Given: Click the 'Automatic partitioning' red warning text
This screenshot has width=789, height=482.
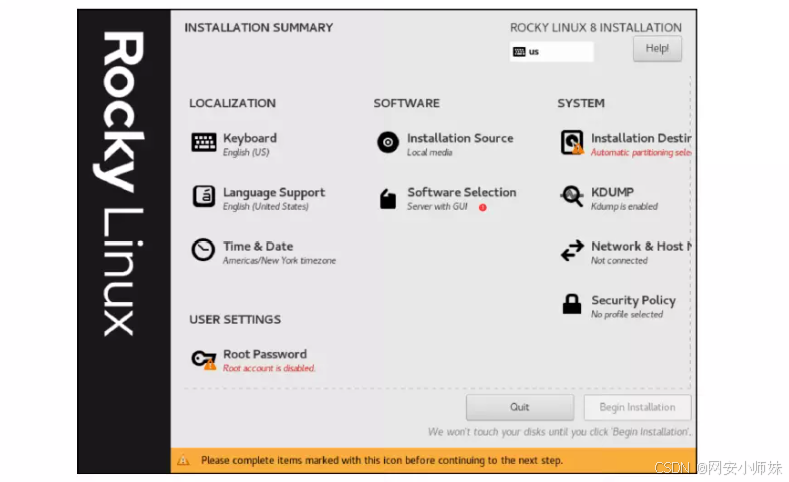Looking at the screenshot, I should [x=640, y=153].
